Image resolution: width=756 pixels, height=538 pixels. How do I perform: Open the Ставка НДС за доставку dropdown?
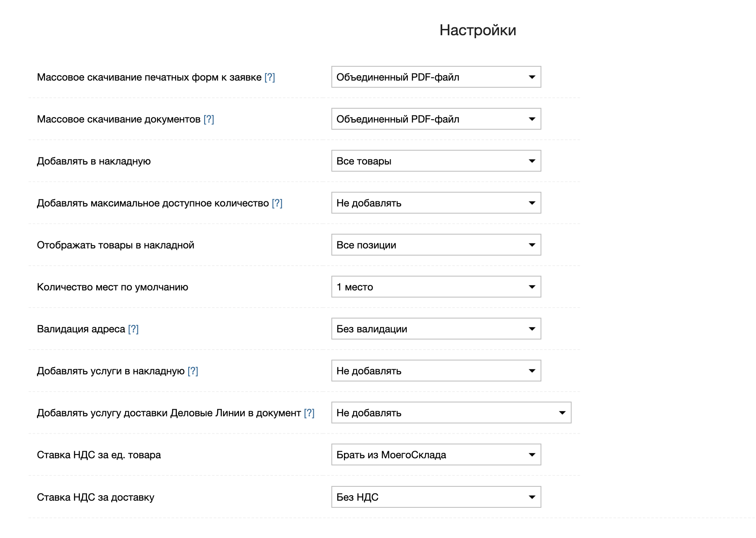[x=436, y=497]
